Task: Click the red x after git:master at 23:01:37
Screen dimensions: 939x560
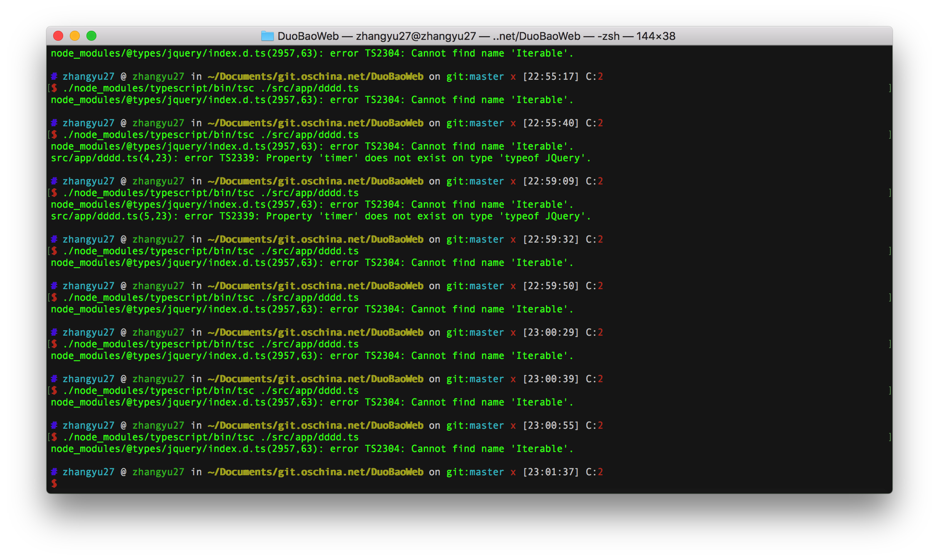Action: pos(513,472)
